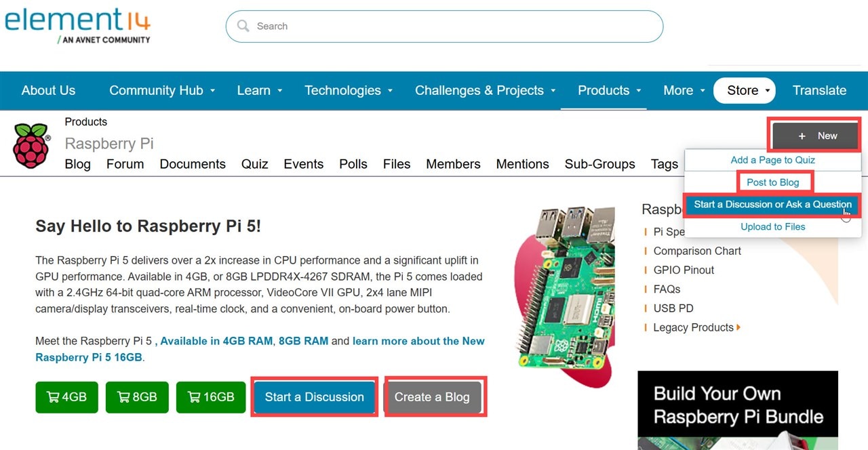868x450 pixels.
Task: Open the New Raspberry Pi 5 16GB link
Action: coord(260,349)
